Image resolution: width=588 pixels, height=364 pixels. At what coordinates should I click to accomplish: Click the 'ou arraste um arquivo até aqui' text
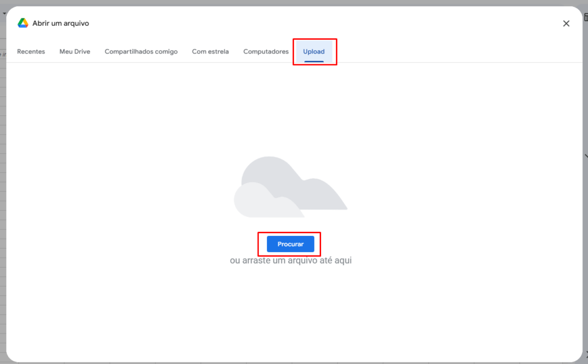click(291, 261)
